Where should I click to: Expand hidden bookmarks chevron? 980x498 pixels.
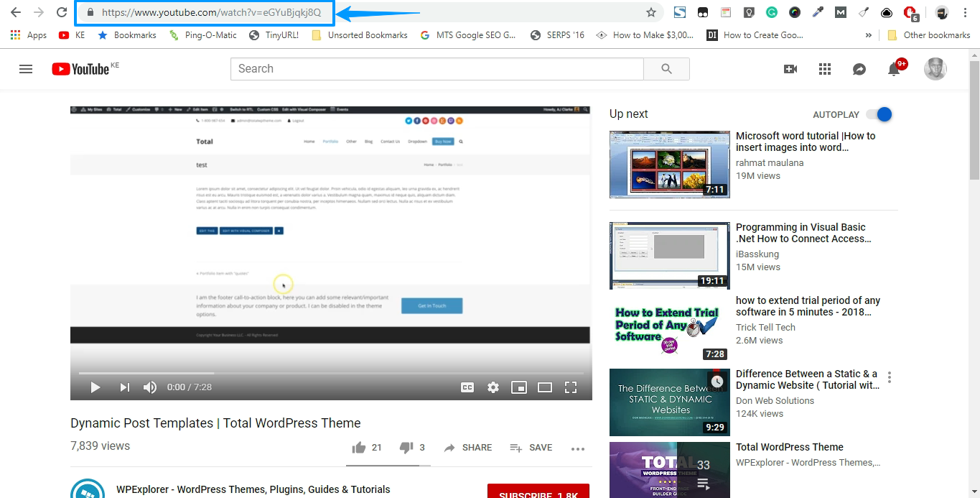pos(869,34)
